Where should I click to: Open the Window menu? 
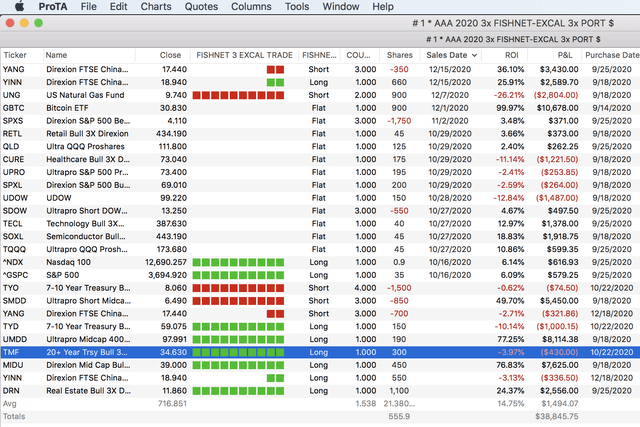341,7
